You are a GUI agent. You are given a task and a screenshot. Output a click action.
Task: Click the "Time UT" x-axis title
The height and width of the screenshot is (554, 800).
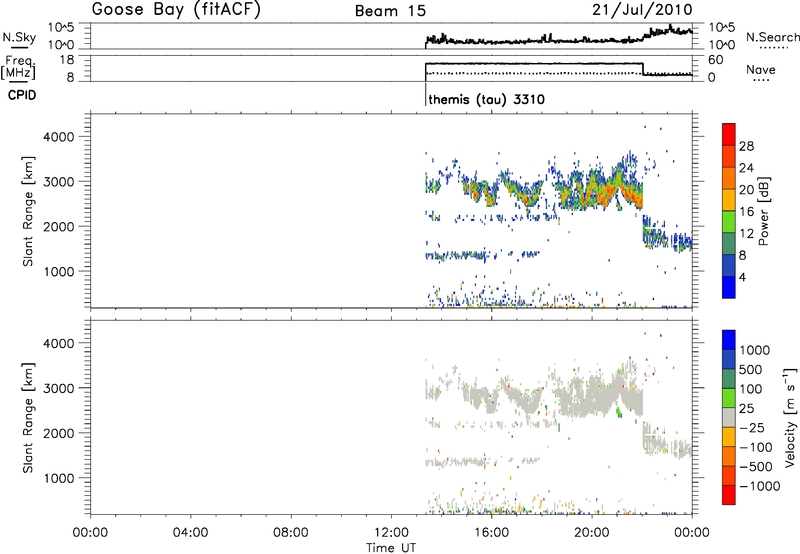(x=391, y=548)
